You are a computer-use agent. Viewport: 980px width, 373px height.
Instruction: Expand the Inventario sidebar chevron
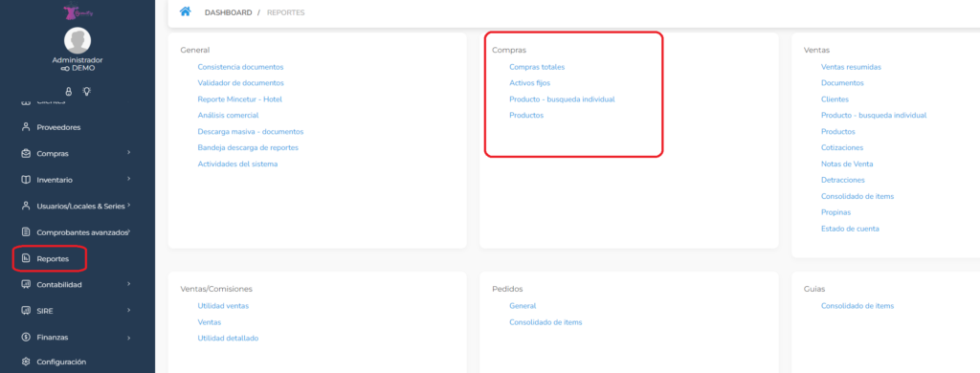[128, 179]
